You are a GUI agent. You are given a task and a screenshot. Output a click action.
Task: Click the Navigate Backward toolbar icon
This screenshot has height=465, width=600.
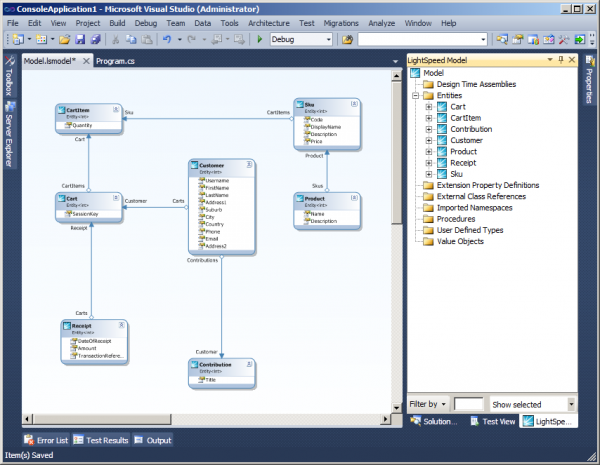[x=217, y=39]
